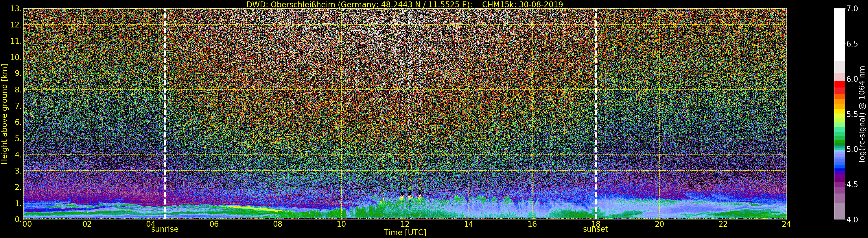Click the 'sunset' label below the time axis
This screenshot has height=238, width=868.
coord(596,229)
